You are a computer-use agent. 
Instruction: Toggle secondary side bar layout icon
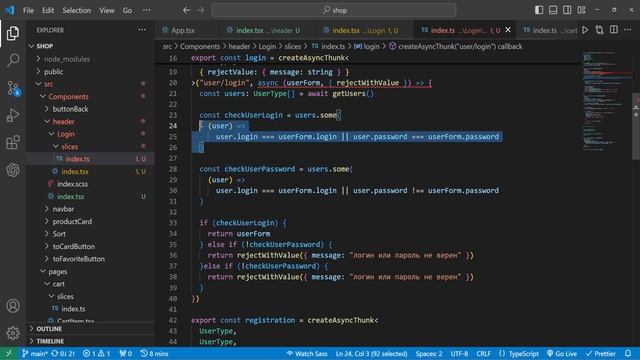[x=567, y=10]
